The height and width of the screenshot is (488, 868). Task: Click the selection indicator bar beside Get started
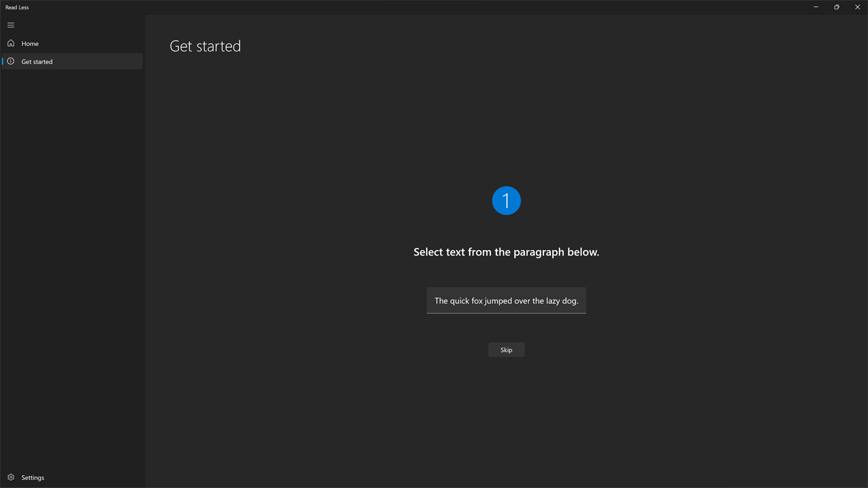click(x=1, y=61)
